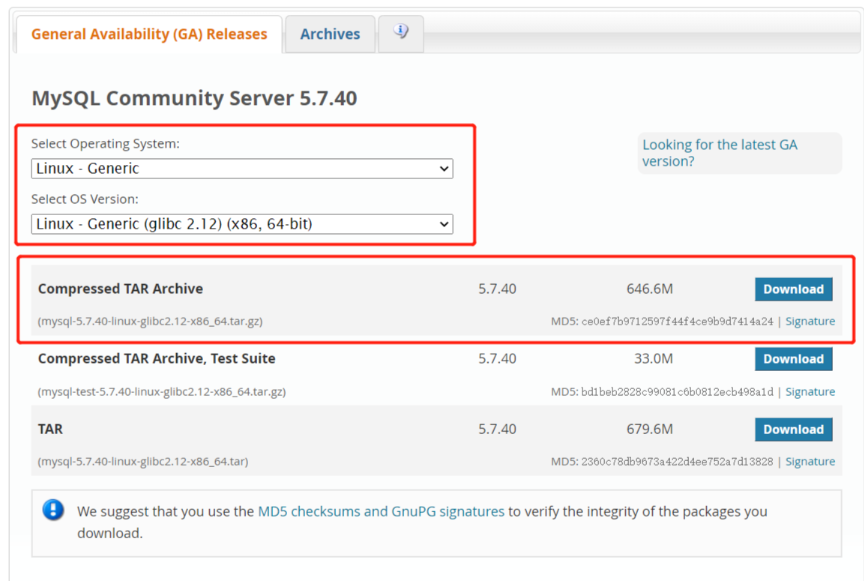Open MD5 checksums and GnuPG signatures link
This screenshot has width=864, height=581.
click(381, 511)
